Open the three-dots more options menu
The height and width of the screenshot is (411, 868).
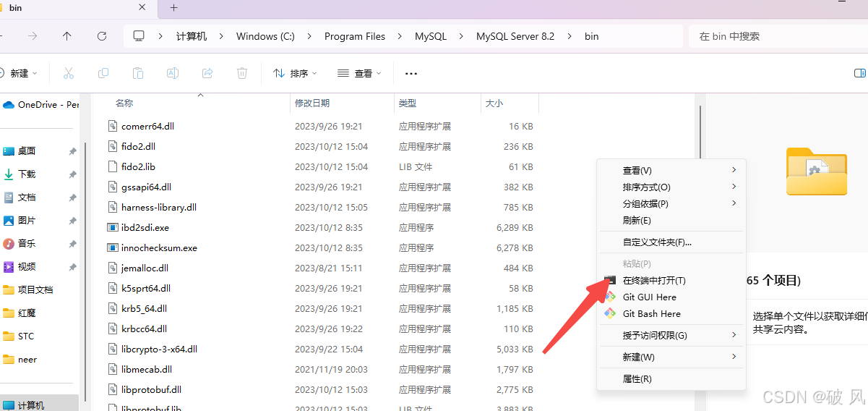pos(411,73)
